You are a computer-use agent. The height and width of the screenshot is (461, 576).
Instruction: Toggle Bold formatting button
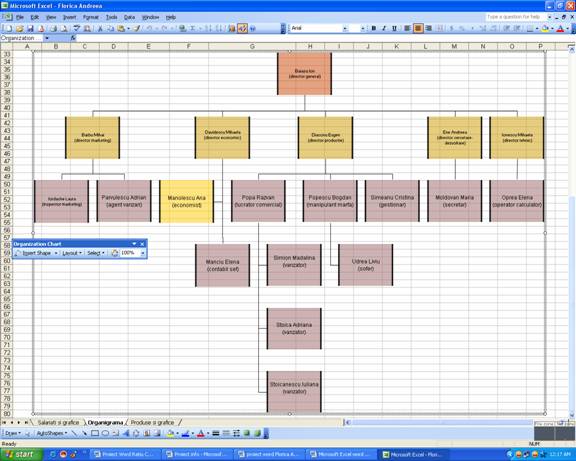(x=374, y=28)
